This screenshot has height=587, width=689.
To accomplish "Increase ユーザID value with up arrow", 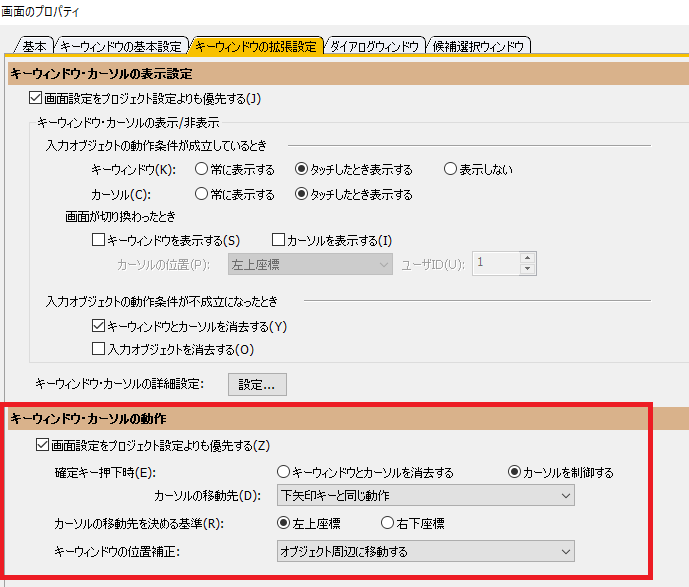I will coord(527,258).
